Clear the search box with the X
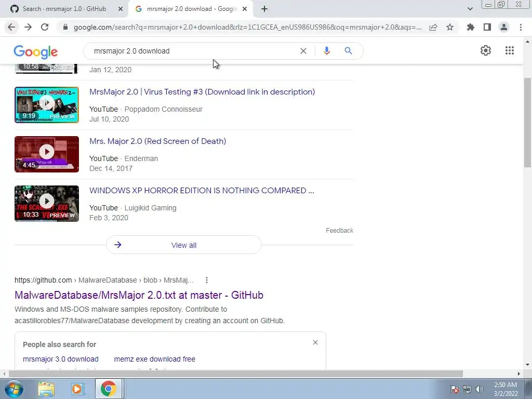 [303, 51]
